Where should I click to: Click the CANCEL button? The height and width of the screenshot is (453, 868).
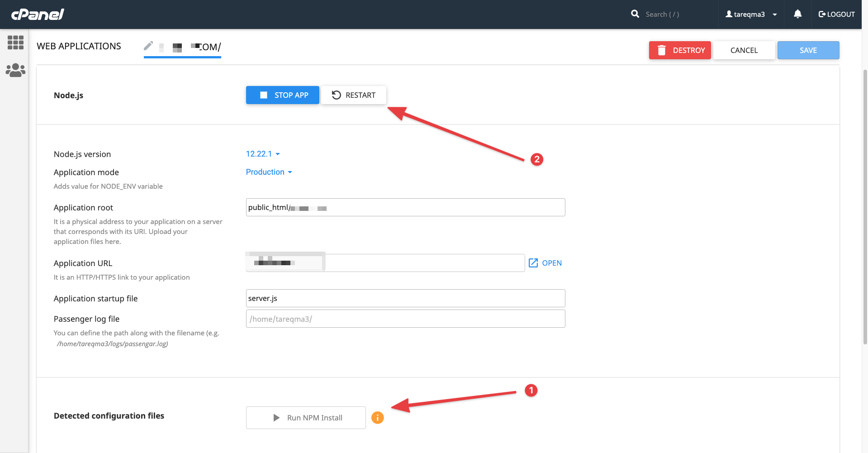coord(744,50)
